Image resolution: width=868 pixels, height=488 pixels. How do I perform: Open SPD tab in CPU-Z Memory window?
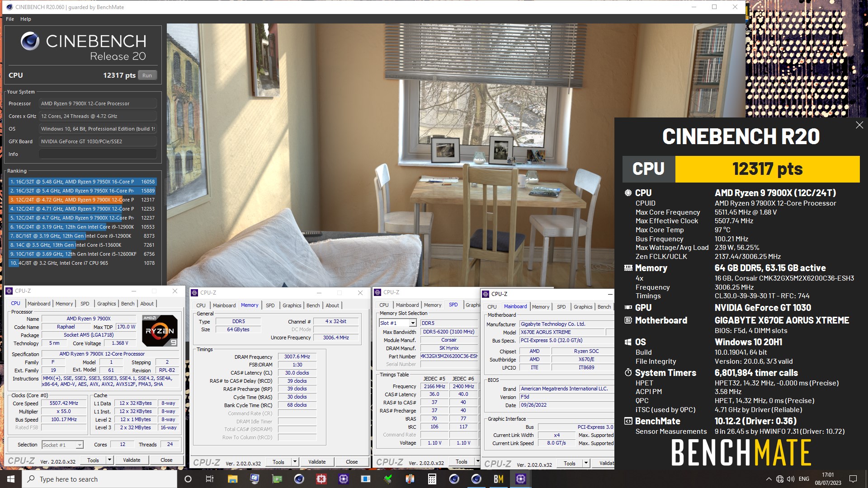[x=270, y=305]
